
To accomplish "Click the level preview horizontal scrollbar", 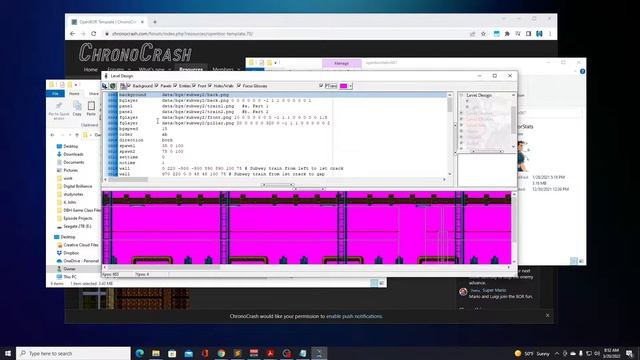I will (x=305, y=267).
